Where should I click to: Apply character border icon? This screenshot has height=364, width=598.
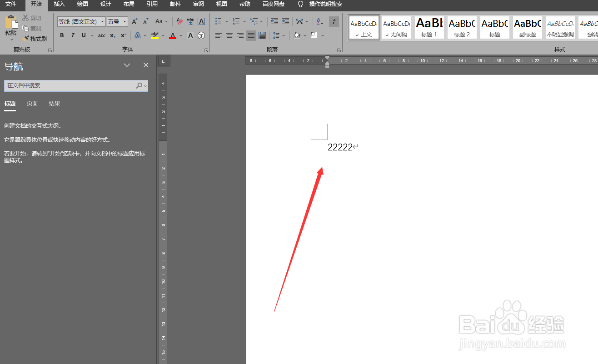201,21
